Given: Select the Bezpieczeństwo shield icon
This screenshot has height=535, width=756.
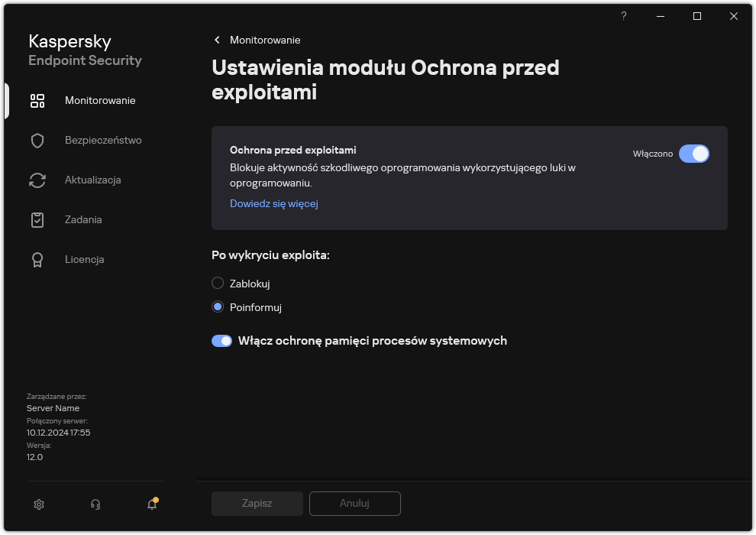Looking at the screenshot, I should tap(37, 140).
